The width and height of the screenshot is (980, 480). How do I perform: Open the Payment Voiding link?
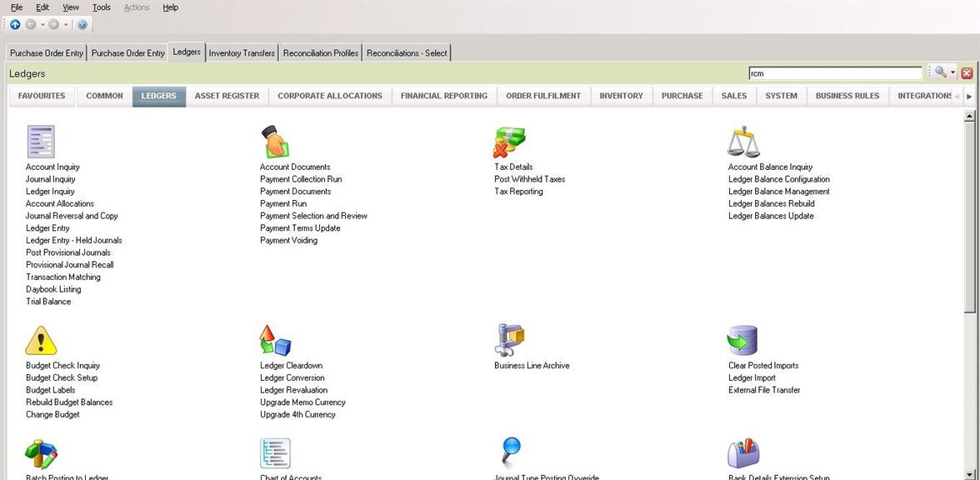click(x=288, y=240)
